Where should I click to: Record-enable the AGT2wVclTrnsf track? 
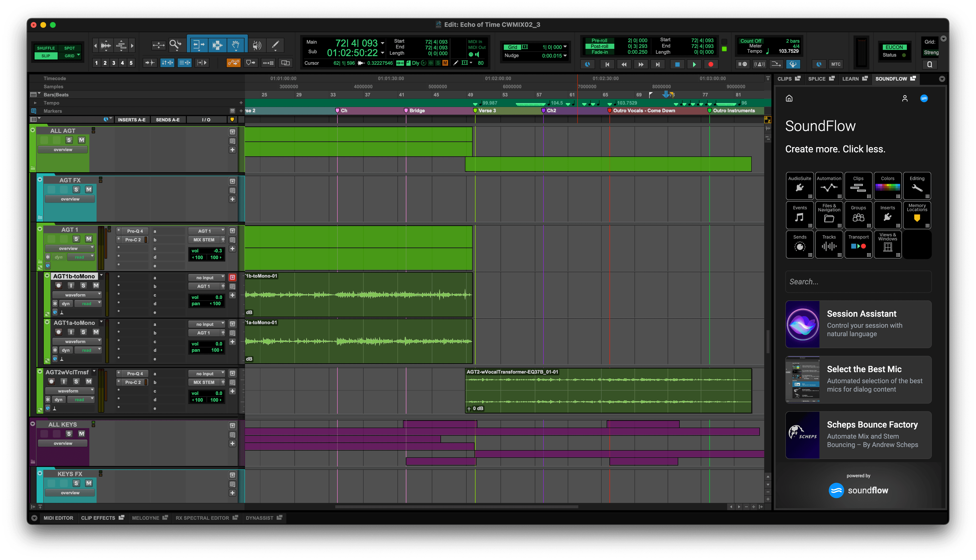pos(52,381)
